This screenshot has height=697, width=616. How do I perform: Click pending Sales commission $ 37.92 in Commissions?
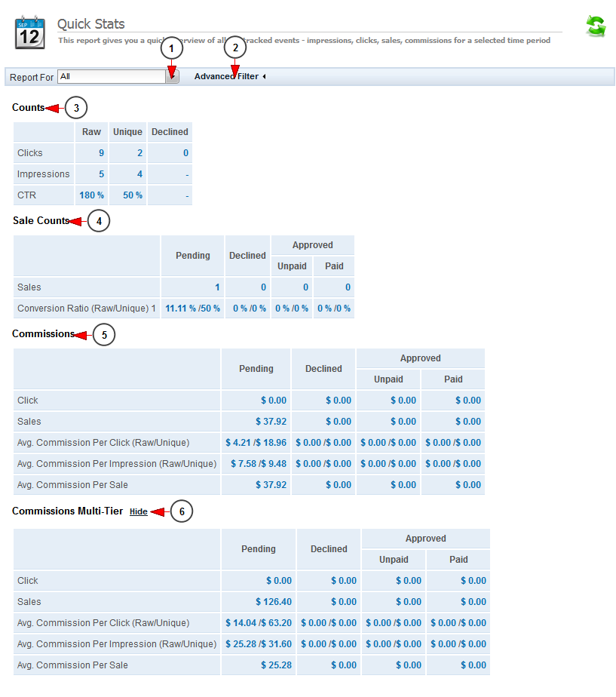click(271, 422)
